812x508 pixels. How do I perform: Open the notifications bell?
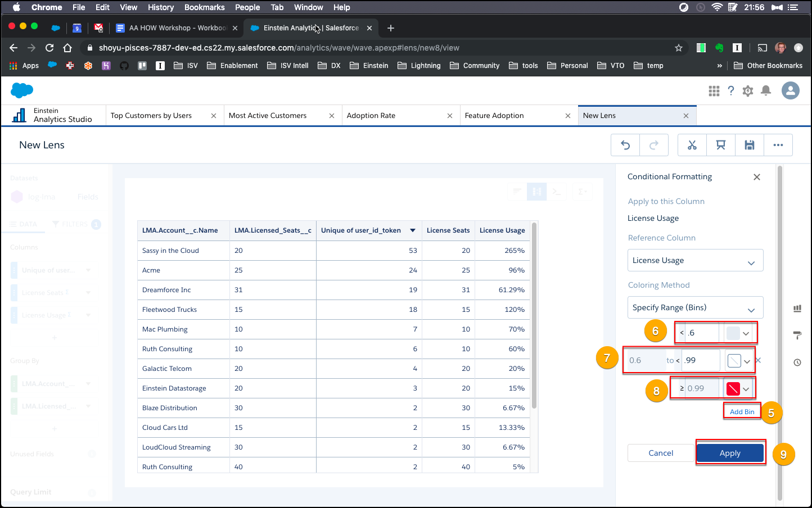(x=766, y=90)
